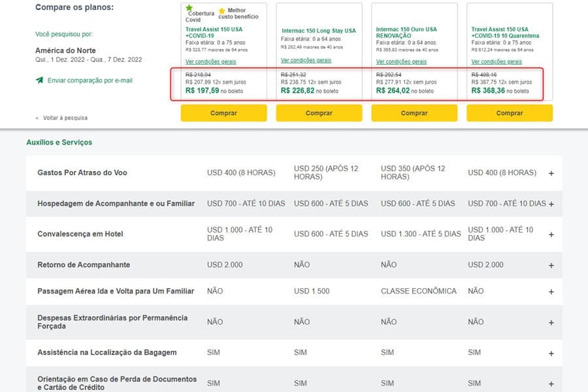Viewport: 588px width, 392px height.
Task: Click the Gastos Por Atraso do Voo label
Action: click(x=82, y=172)
